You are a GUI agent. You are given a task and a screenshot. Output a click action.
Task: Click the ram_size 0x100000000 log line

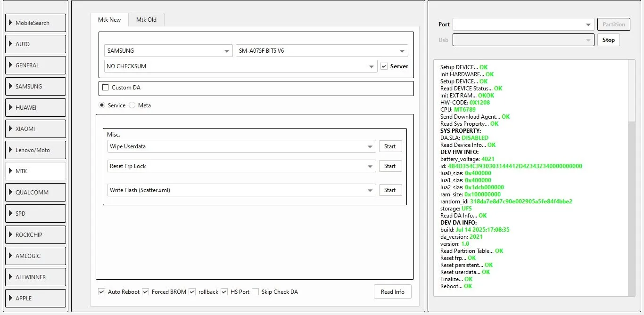point(471,194)
